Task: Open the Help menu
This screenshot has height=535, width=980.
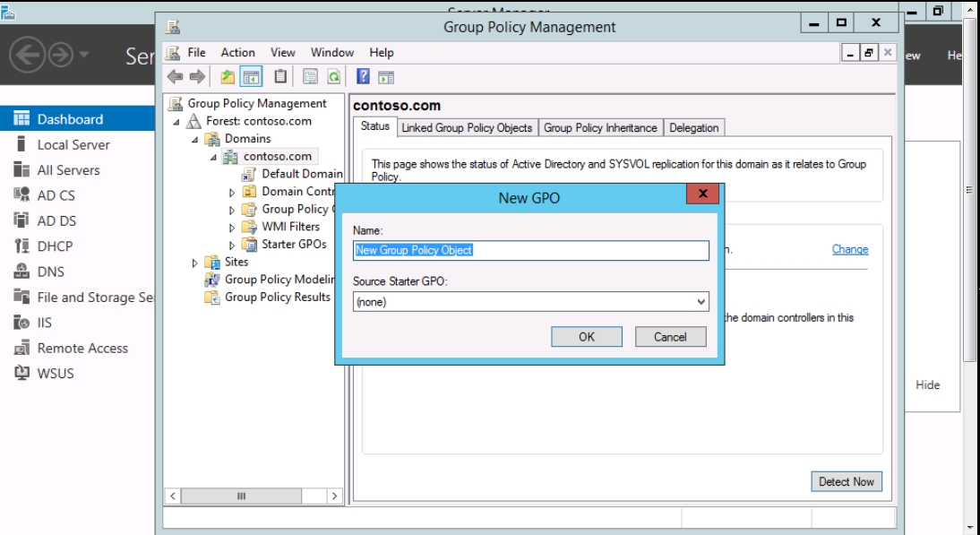Action: click(382, 53)
